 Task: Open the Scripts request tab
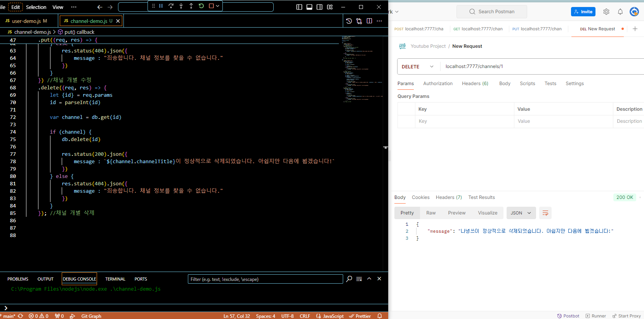pyautogui.click(x=528, y=84)
